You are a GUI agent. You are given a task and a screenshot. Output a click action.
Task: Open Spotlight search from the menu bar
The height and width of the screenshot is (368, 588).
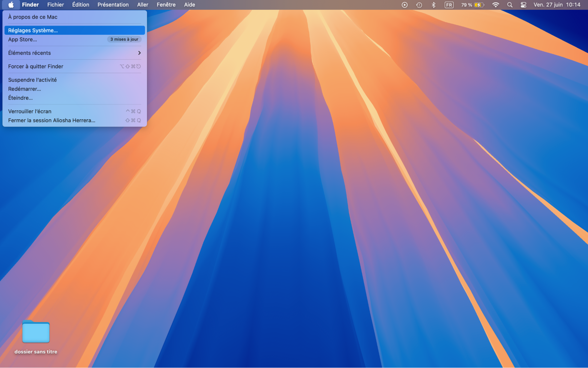point(509,4)
